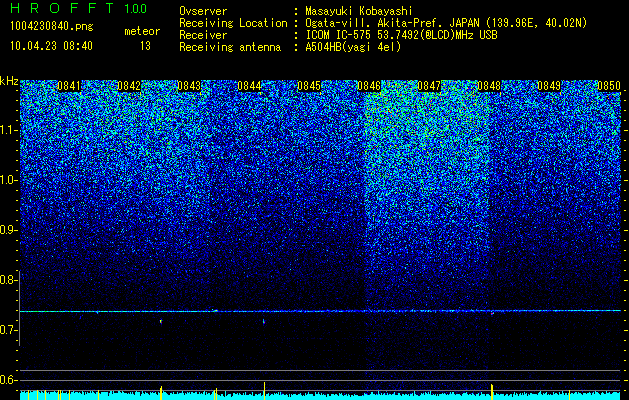Click the 'Receiver' field label

[203, 35]
